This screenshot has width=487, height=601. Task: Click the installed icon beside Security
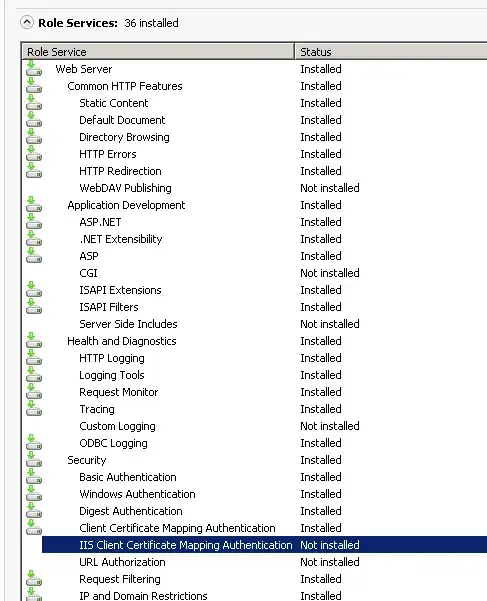coord(34,460)
